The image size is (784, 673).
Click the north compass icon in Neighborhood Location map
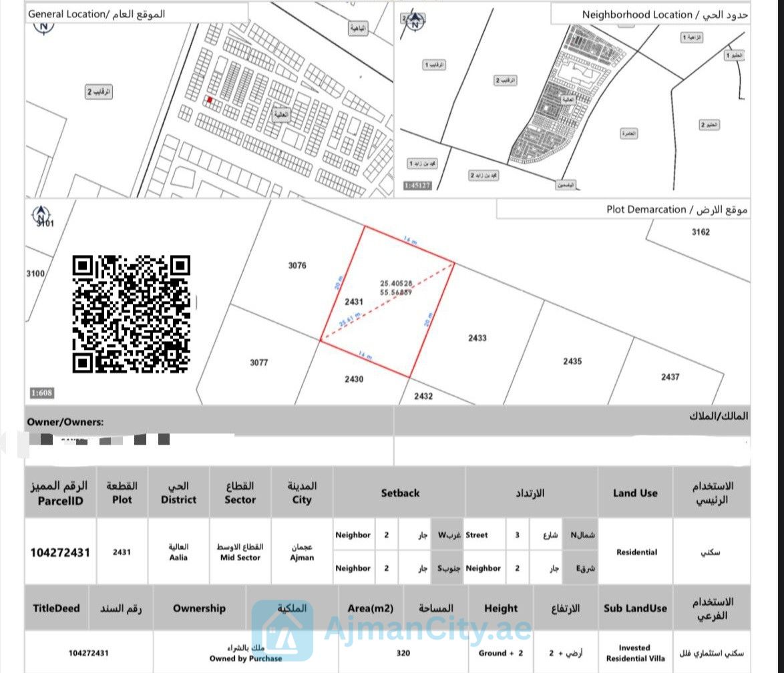pos(415,21)
